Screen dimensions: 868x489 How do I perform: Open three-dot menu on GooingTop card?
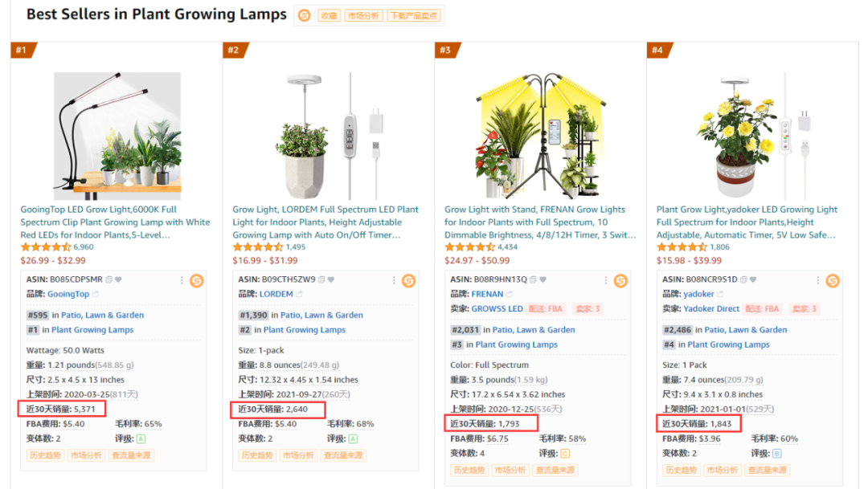182,280
